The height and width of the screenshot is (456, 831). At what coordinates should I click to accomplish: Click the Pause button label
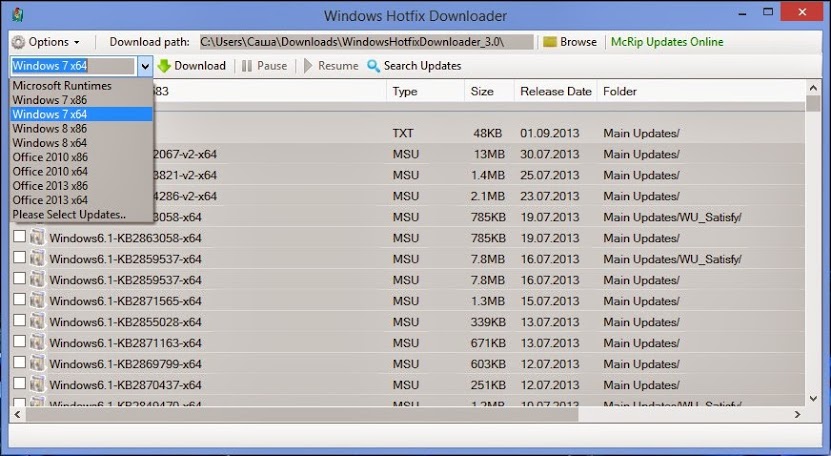point(272,66)
